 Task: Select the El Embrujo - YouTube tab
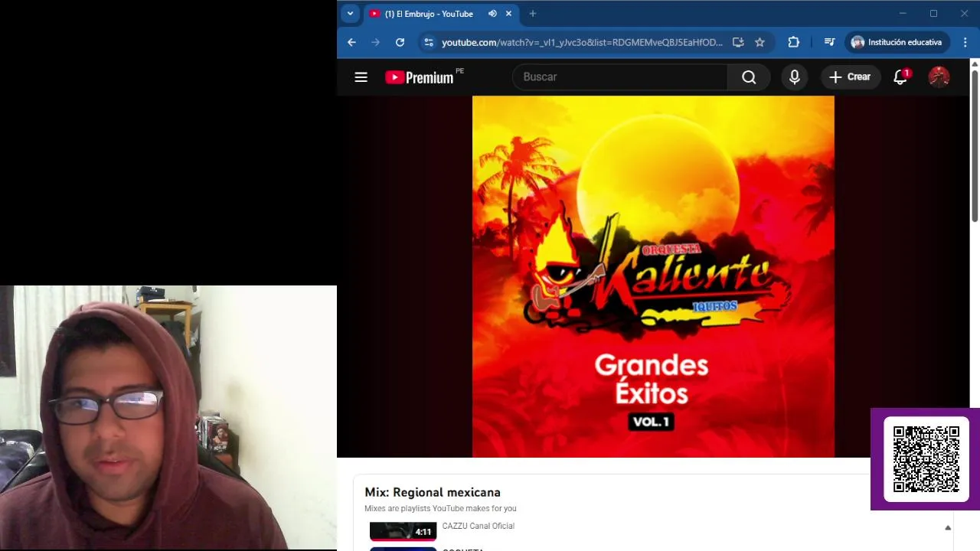click(429, 14)
